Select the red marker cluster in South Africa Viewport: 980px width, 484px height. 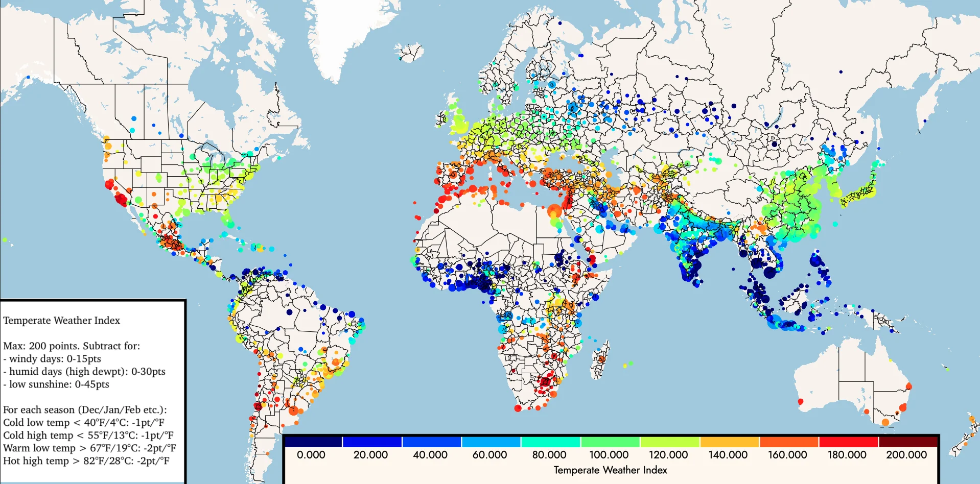pyautogui.click(x=547, y=381)
